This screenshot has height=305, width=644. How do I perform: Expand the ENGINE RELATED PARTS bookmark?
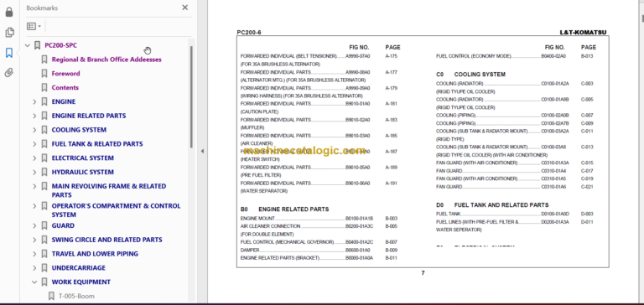34,116
